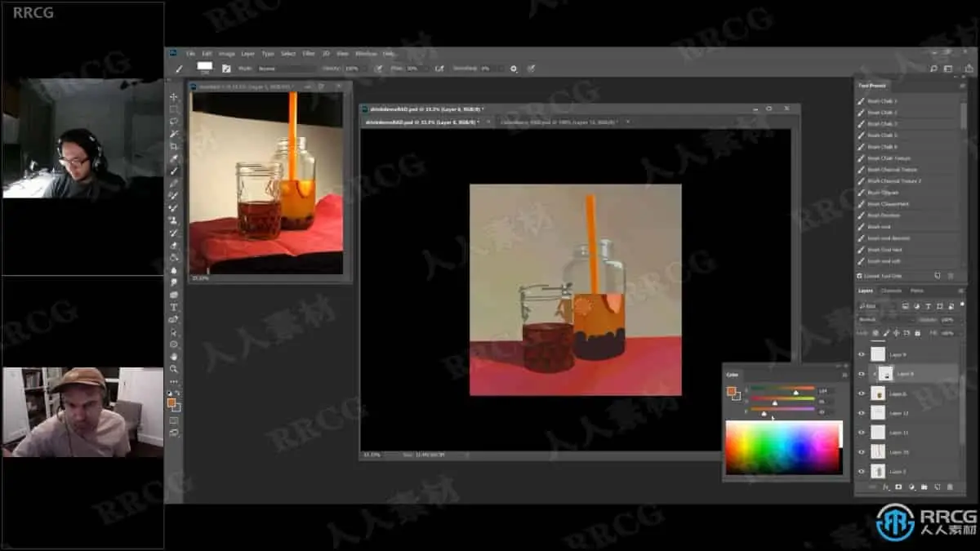Image resolution: width=980 pixels, height=551 pixels.
Task: Click the R (red) slider in the Color panel
Action: [x=782, y=389]
